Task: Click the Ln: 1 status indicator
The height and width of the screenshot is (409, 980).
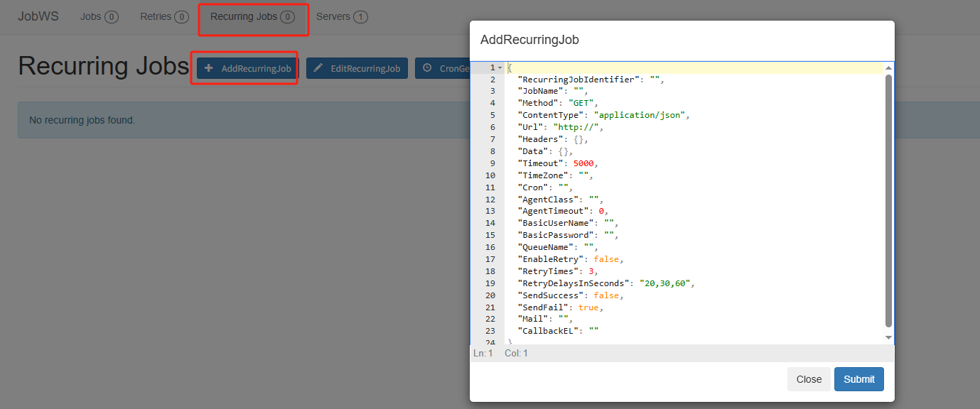Action: (x=483, y=353)
